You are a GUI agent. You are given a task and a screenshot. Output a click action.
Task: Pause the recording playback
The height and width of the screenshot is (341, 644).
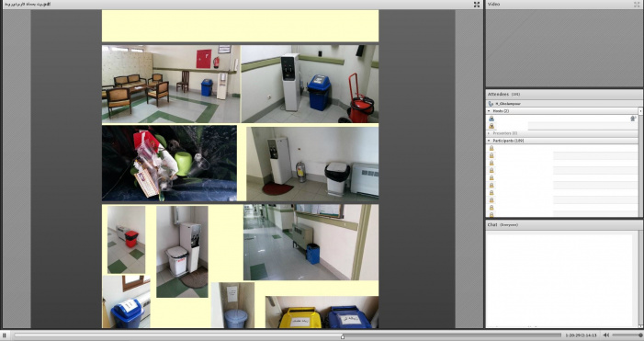click(4, 335)
